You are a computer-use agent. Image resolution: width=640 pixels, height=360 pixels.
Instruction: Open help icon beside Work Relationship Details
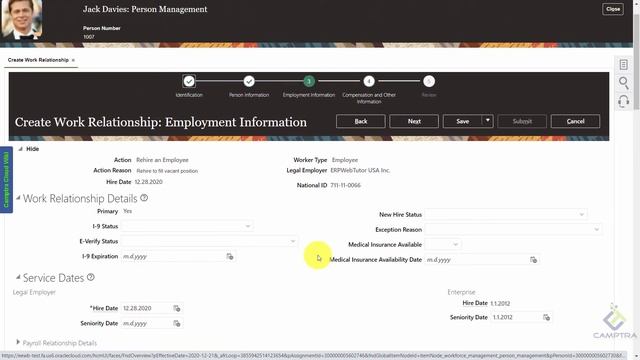[144, 198]
